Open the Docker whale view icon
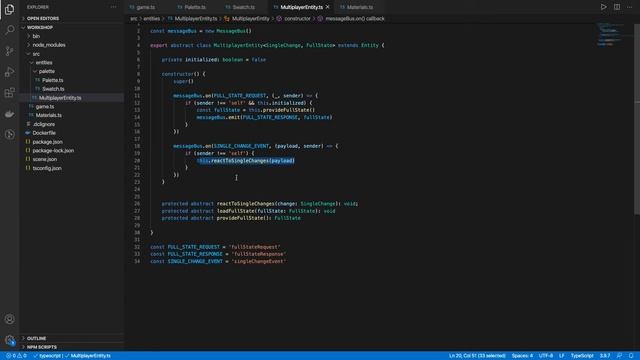Screen dimensions: 640x360 click(9, 114)
